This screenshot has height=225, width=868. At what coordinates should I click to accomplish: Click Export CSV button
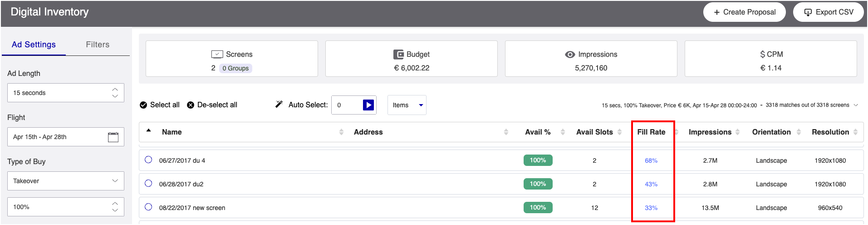(x=829, y=12)
